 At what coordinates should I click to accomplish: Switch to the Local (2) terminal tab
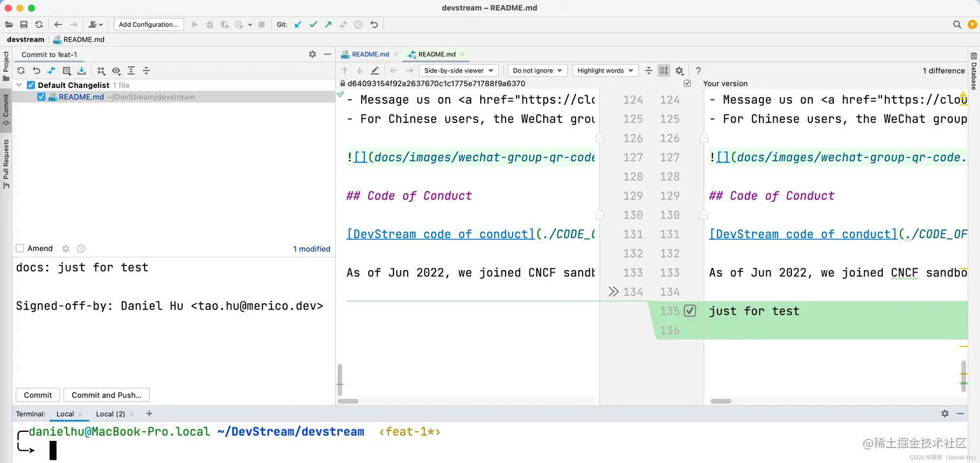[110, 414]
